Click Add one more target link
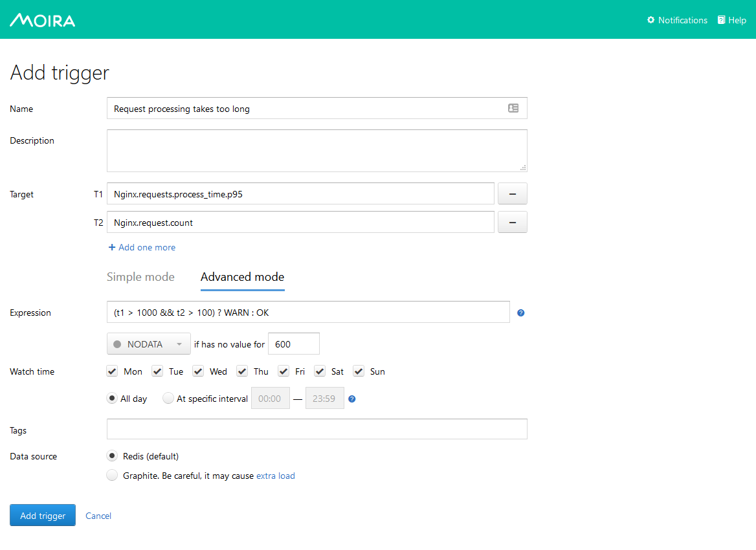 click(142, 247)
